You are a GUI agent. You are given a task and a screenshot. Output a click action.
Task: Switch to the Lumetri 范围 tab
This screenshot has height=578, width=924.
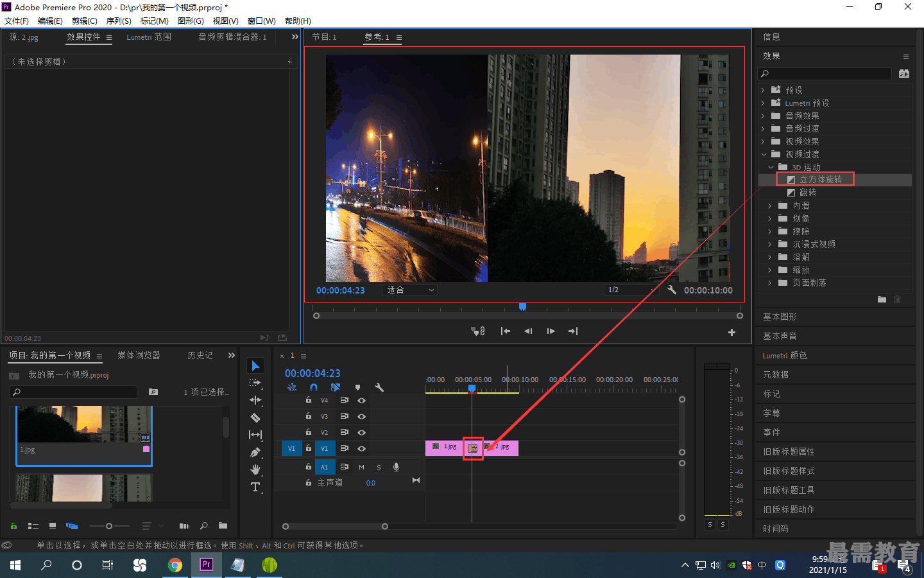click(149, 37)
